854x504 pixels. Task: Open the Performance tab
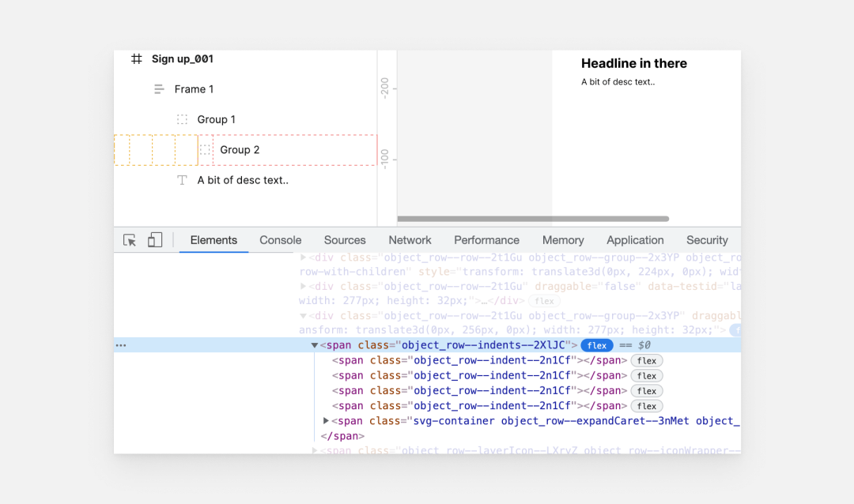[x=486, y=240]
